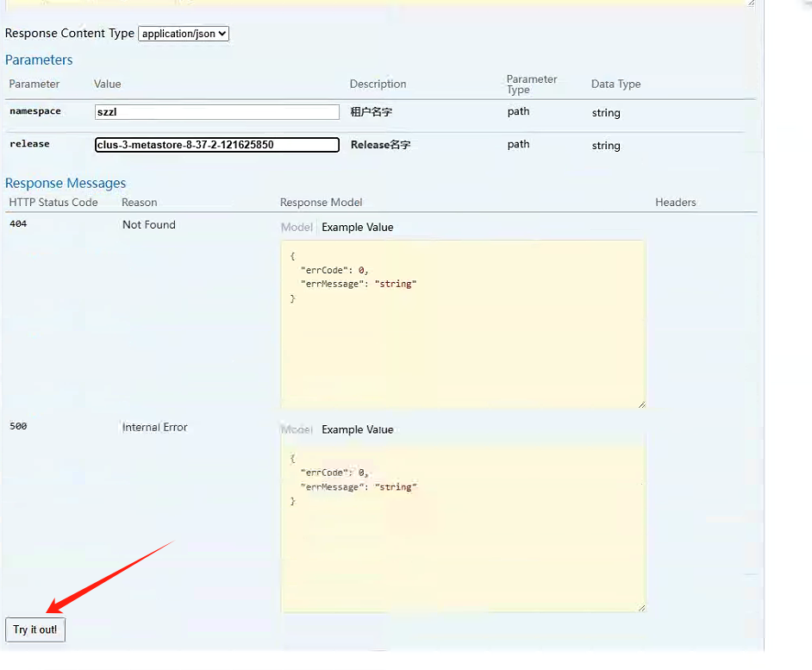Screen dimensions: 812x670
Task: Focus the release value input field
Action: (x=217, y=145)
